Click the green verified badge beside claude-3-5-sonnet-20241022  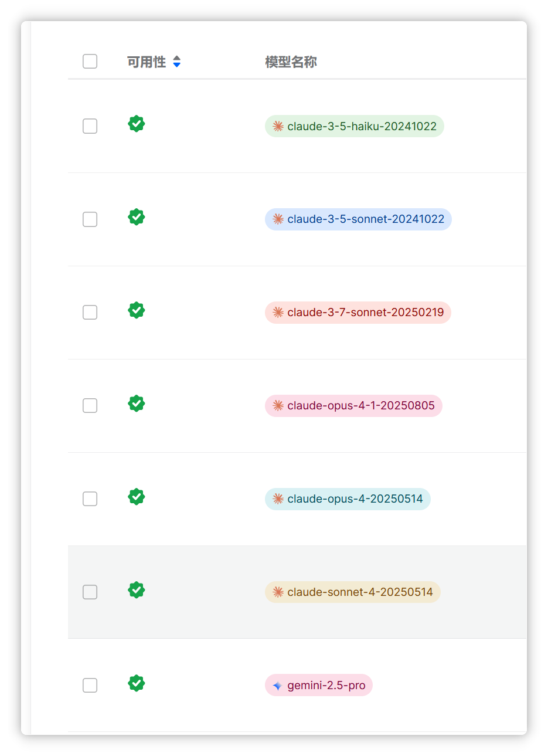point(137,217)
